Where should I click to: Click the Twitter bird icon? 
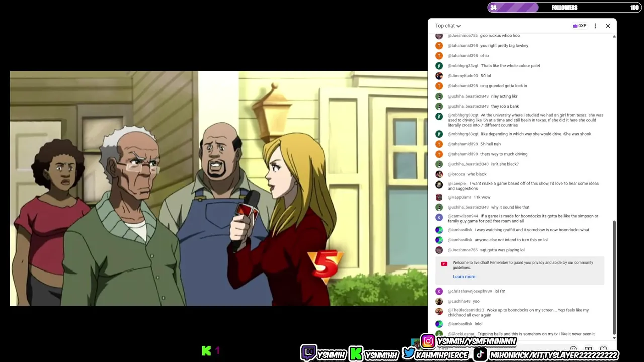(x=409, y=354)
